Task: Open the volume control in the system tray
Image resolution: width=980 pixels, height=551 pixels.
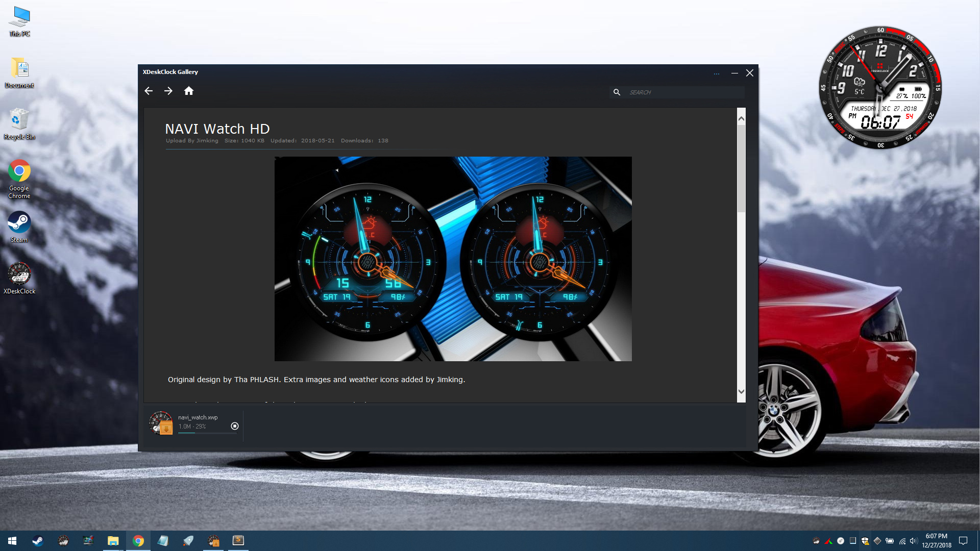Action: click(x=914, y=541)
